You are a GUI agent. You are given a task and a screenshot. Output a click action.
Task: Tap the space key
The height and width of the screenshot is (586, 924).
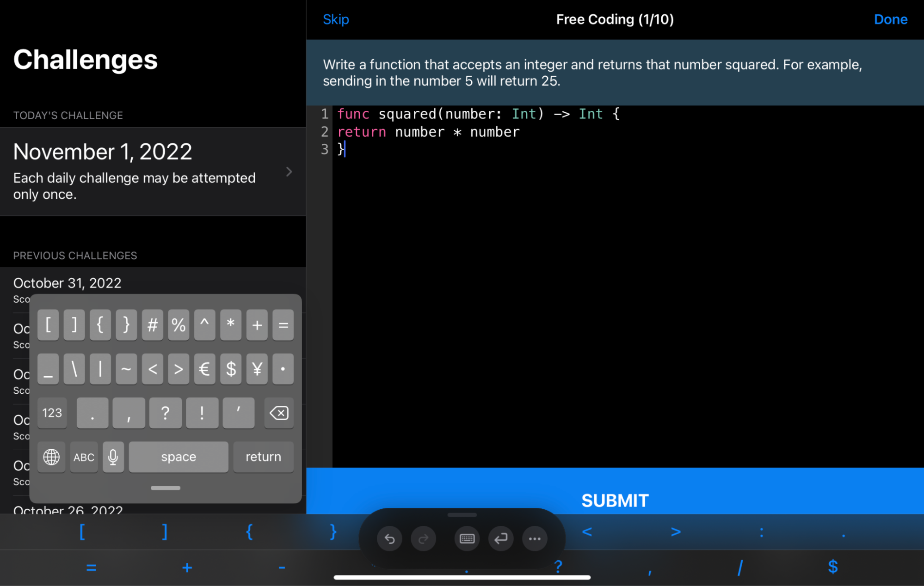[x=179, y=457]
